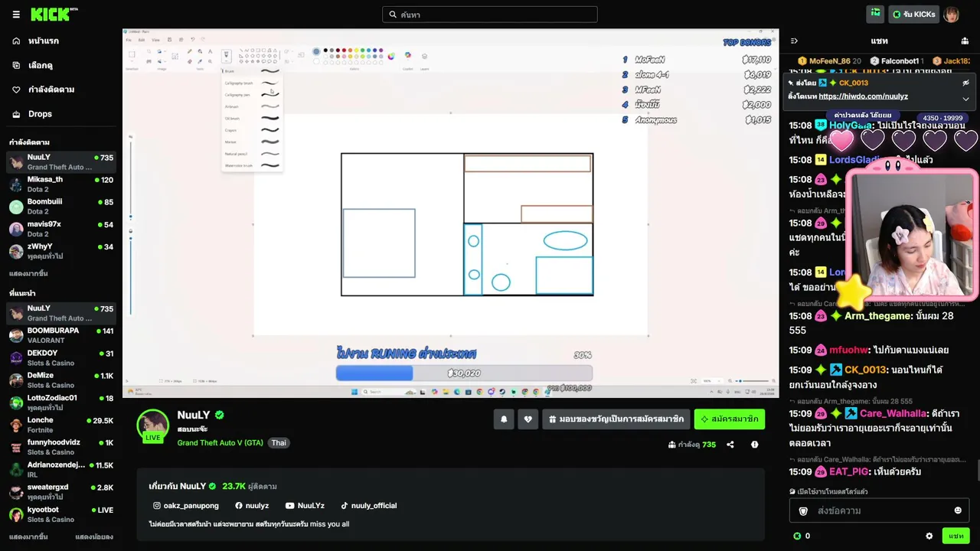Choose Crayon in the Paint brush list
This screenshot has height=551, width=980.
[x=252, y=130]
